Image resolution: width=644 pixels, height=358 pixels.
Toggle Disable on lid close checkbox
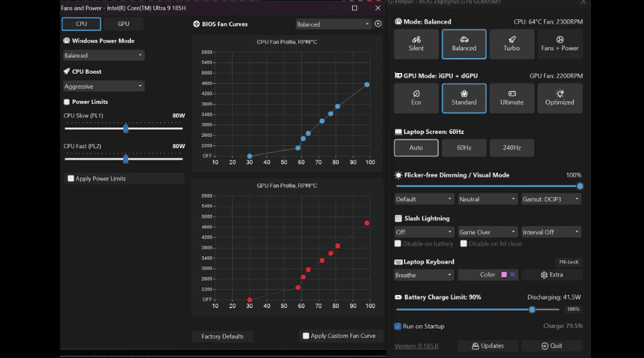pyautogui.click(x=464, y=243)
